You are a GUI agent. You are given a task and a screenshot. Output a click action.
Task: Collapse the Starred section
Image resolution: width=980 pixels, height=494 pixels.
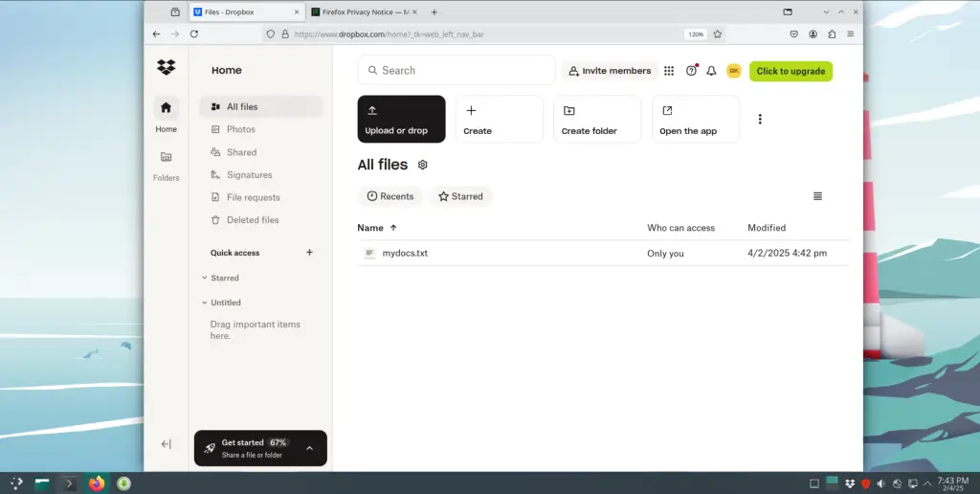[x=205, y=278]
